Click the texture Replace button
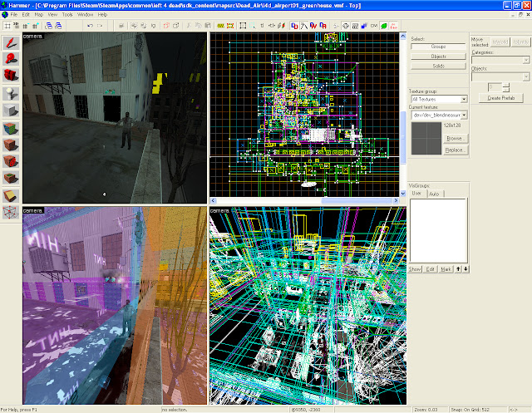The image size is (532, 413). (456, 150)
